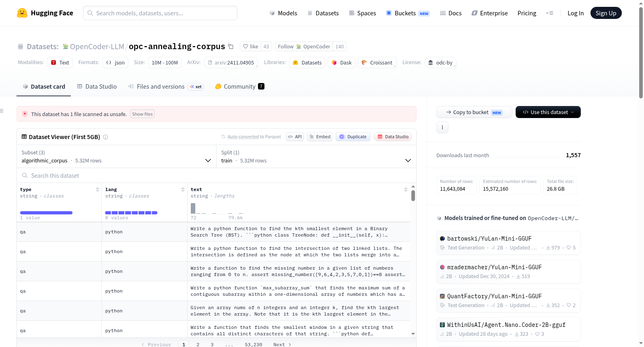Select the row about kth smallest element BST
Screen dimensions: 644x347
tap(213, 232)
